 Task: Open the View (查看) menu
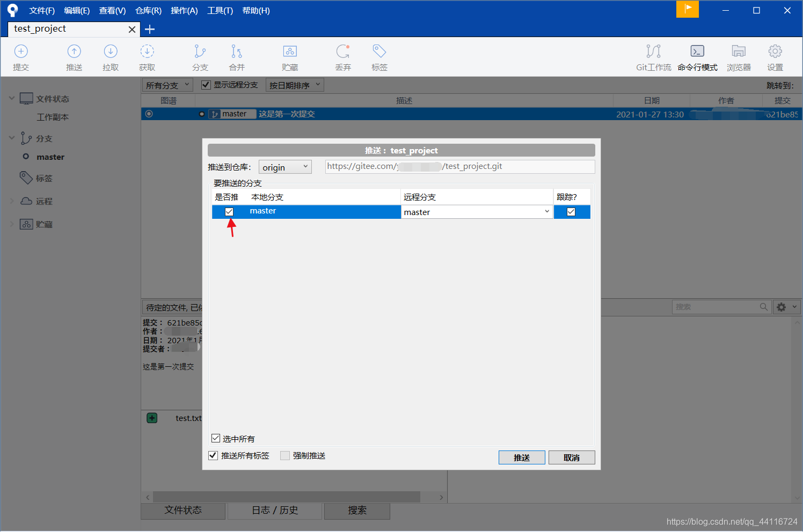[112, 11]
